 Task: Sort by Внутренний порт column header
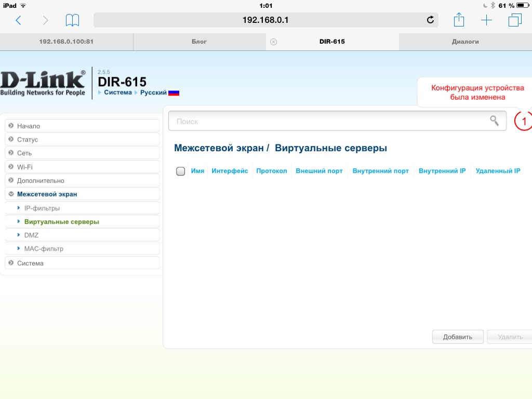tap(381, 171)
